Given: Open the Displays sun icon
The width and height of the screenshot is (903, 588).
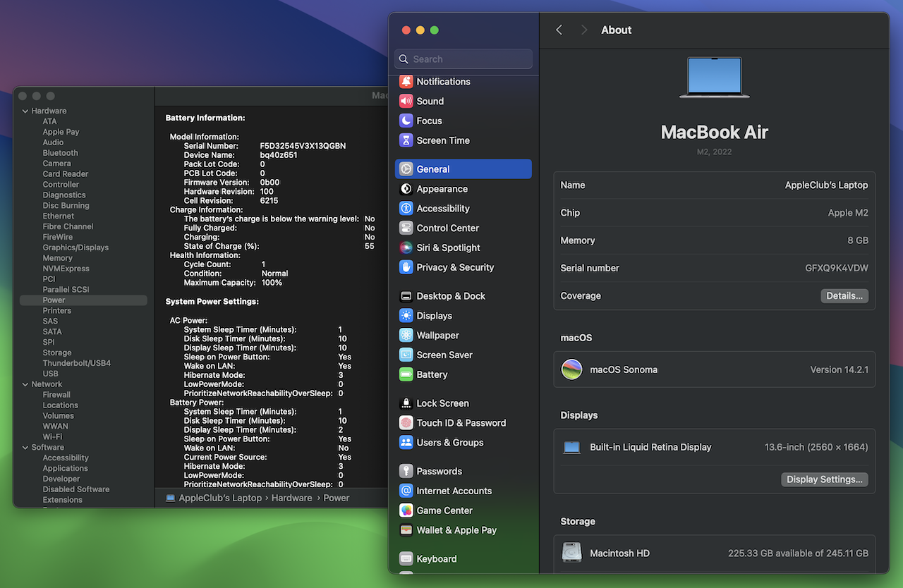Looking at the screenshot, I should (406, 316).
